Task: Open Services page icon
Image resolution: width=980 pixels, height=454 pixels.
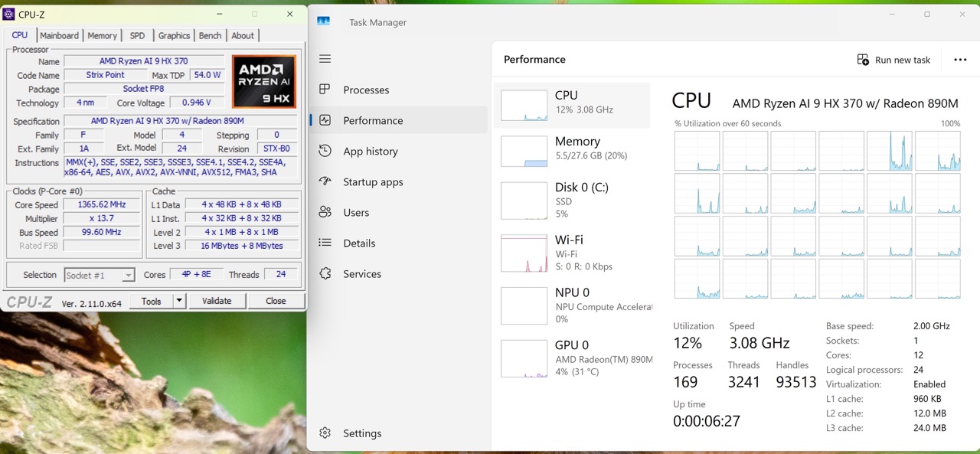Action: (325, 273)
